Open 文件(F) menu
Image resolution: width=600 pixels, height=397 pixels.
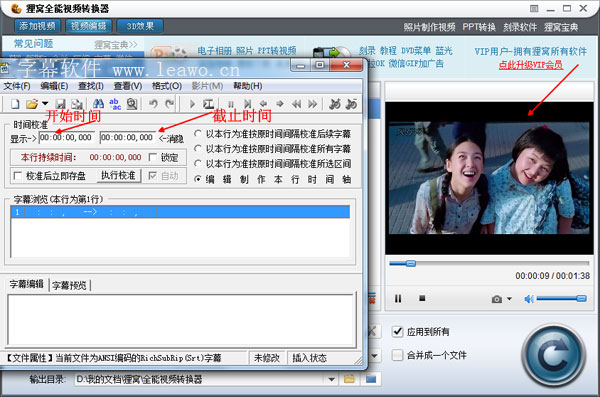17,86
